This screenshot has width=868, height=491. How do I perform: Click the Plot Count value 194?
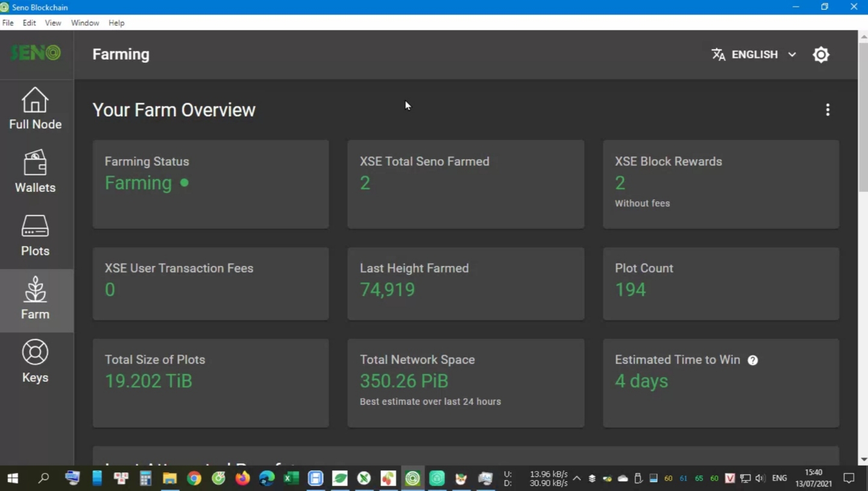click(631, 290)
